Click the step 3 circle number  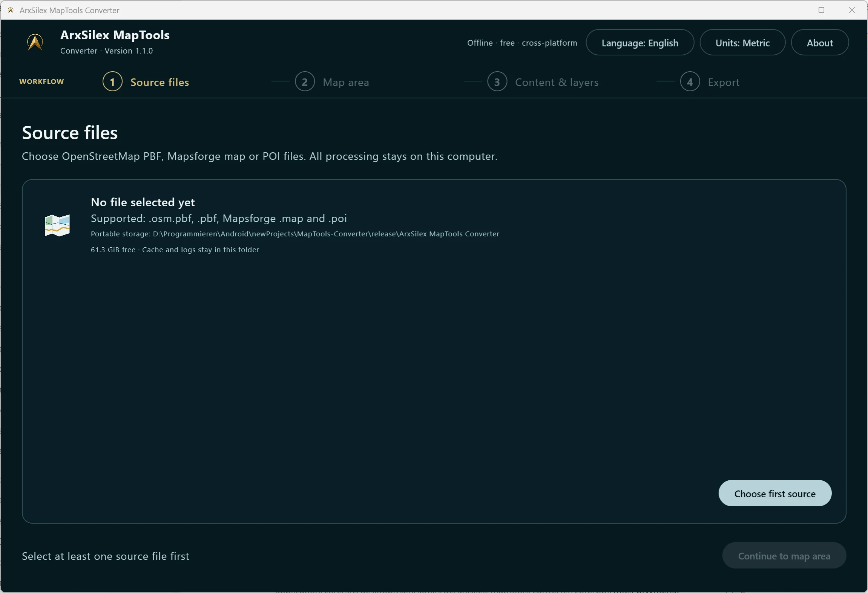tap(497, 81)
